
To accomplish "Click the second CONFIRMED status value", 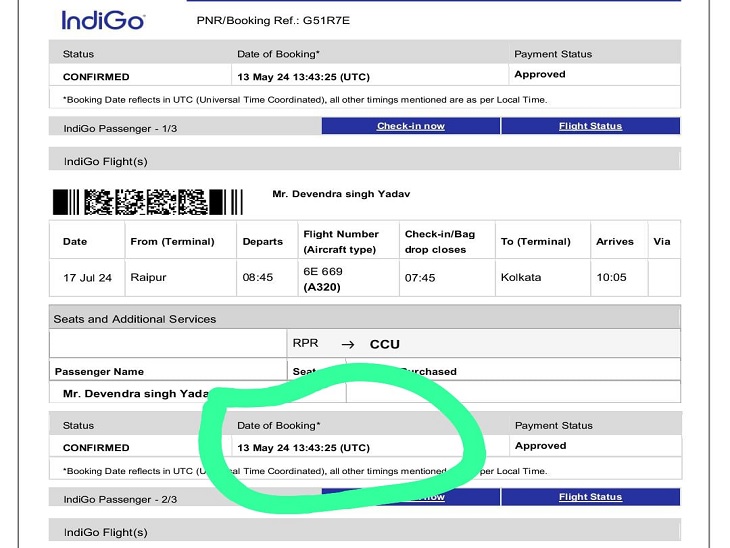I will 96,448.
